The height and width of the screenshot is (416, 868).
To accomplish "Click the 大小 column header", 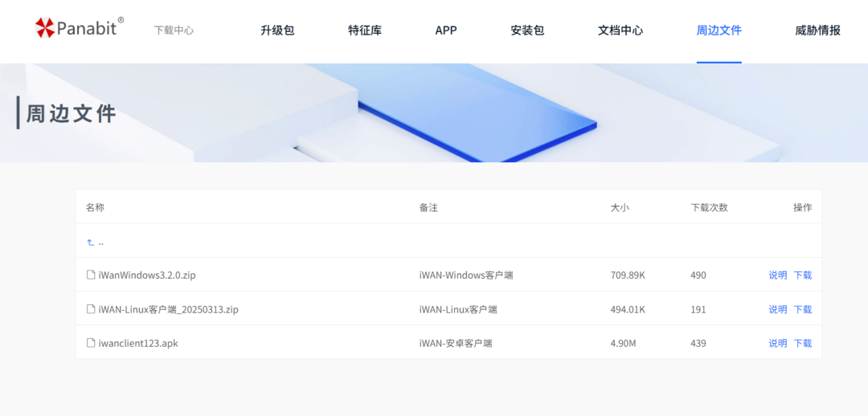I will pos(620,207).
